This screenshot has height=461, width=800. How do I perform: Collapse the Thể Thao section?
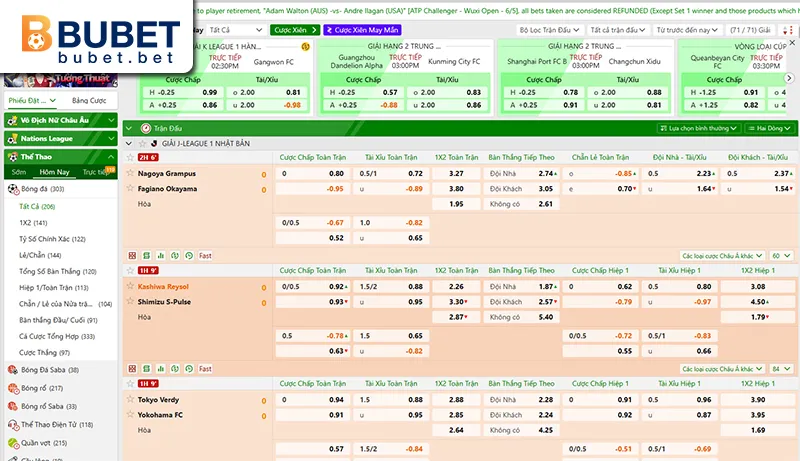111,157
